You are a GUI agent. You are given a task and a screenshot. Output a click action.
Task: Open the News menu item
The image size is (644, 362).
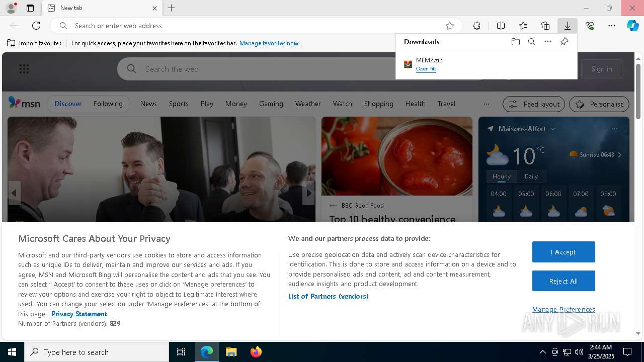click(148, 104)
